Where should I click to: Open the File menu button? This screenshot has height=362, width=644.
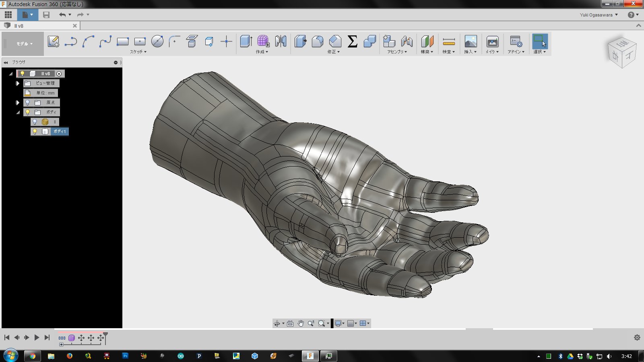pyautogui.click(x=27, y=15)
